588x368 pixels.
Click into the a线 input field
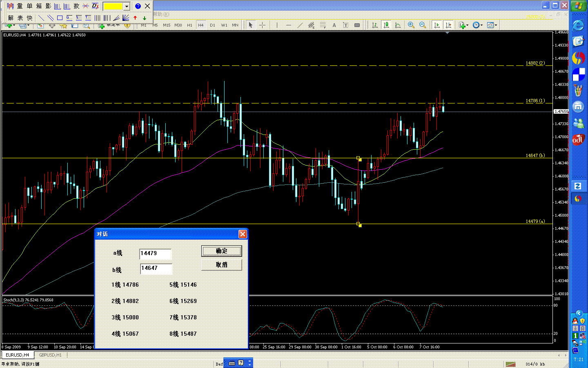point(156,254)
